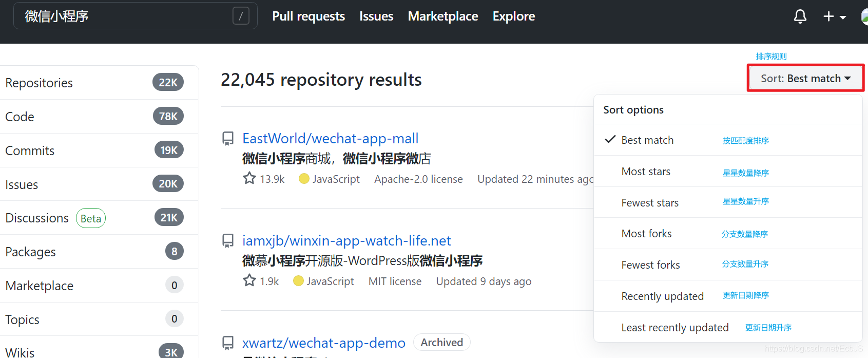The width and height of the screenshot is (868, 358).
Task: Click Updated 22 minutes ago text
Action: (535, 179)
